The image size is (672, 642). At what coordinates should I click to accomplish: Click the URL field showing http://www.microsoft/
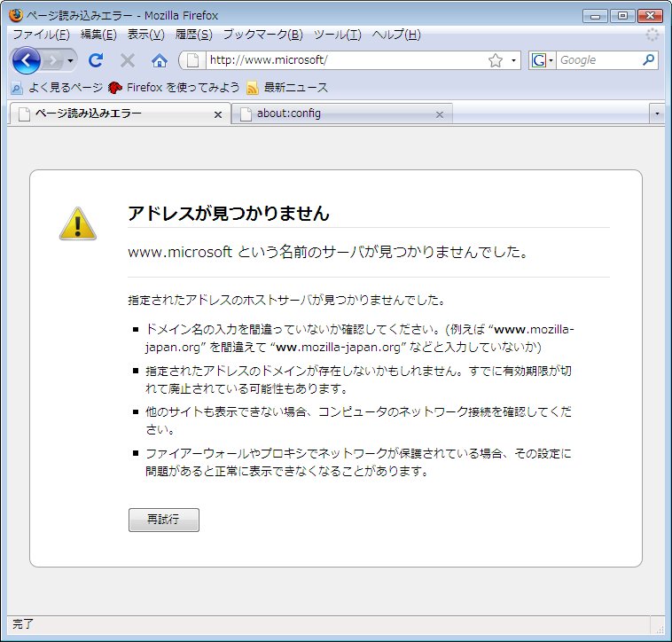pos(347,60)
